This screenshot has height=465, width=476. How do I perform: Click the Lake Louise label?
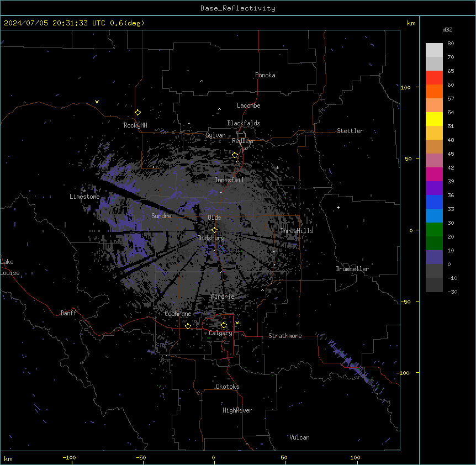pos(10,267)
